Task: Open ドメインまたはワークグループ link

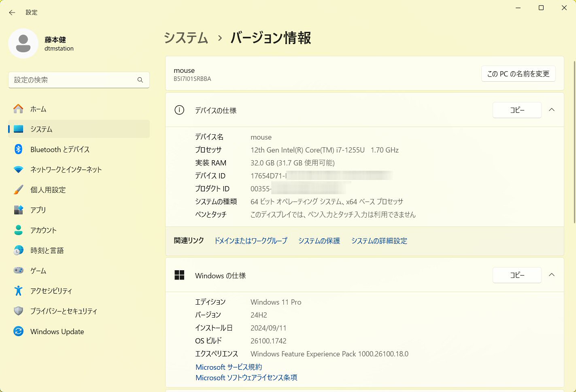Action: click(x=251, y=241)
